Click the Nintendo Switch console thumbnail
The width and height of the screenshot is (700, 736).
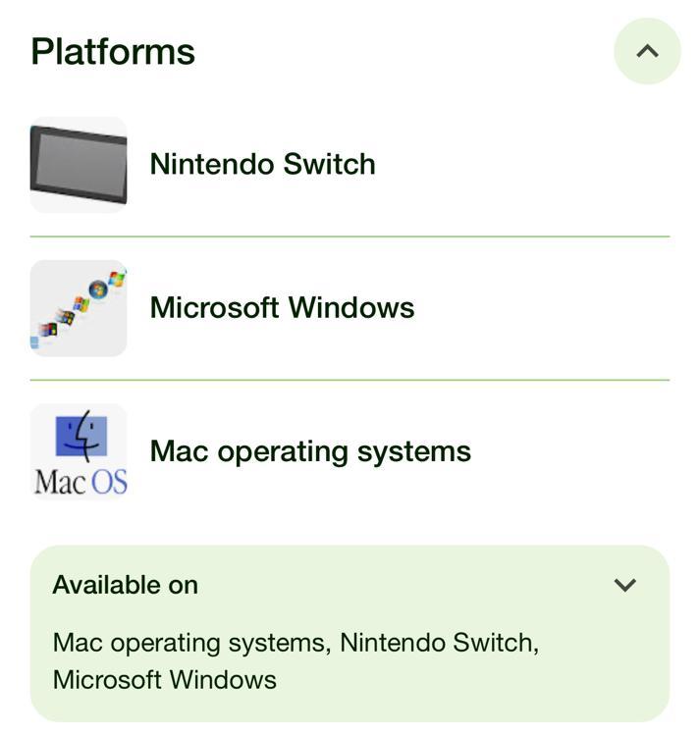click(x=79, y=165)
